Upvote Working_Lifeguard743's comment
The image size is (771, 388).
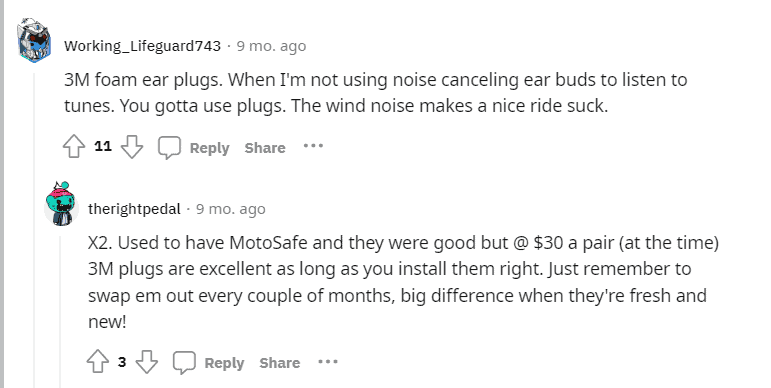click(74, 147)
